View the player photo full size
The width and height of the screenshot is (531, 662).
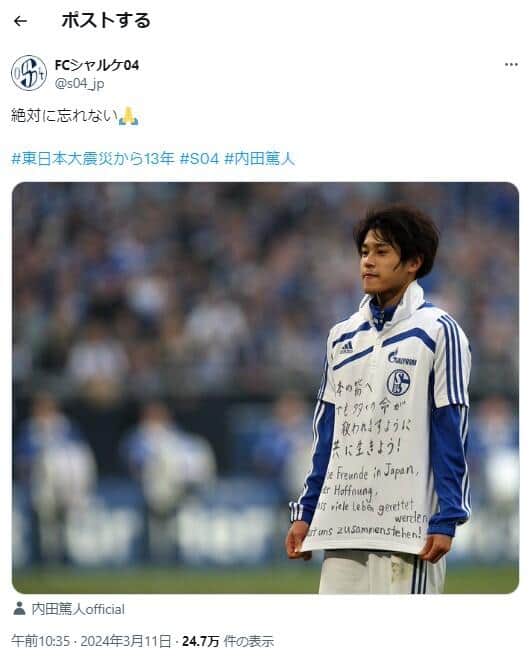pos(266,388)
